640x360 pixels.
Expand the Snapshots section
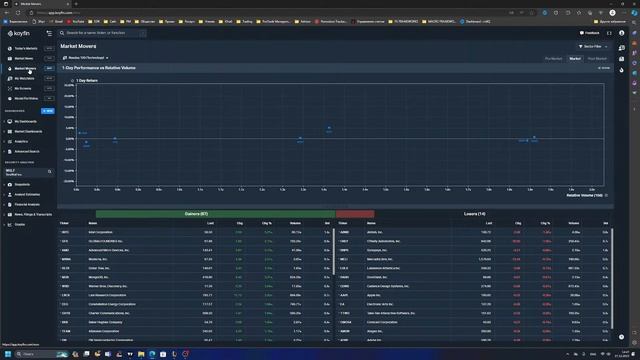click(x=22, y=184)
